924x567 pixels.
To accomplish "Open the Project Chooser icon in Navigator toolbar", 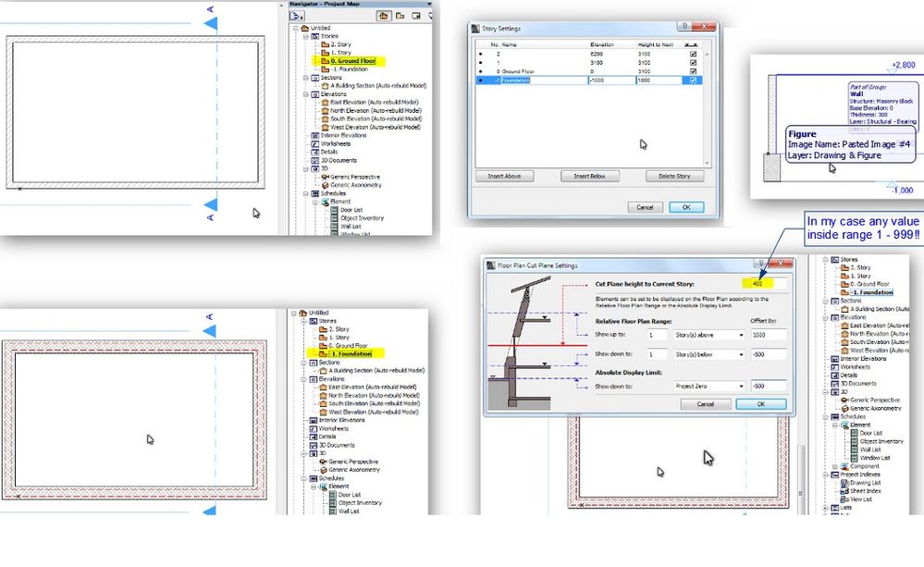I will click(x=297, y=16).
